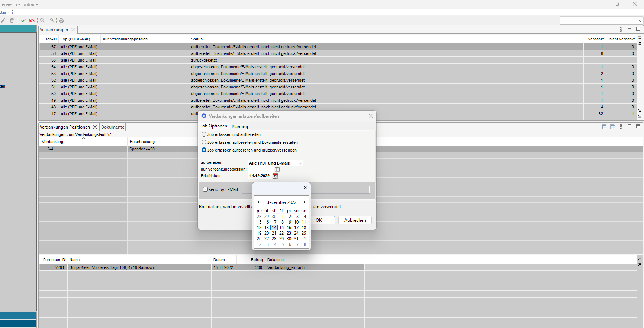Switch to the Planung tab

point(239,127)
